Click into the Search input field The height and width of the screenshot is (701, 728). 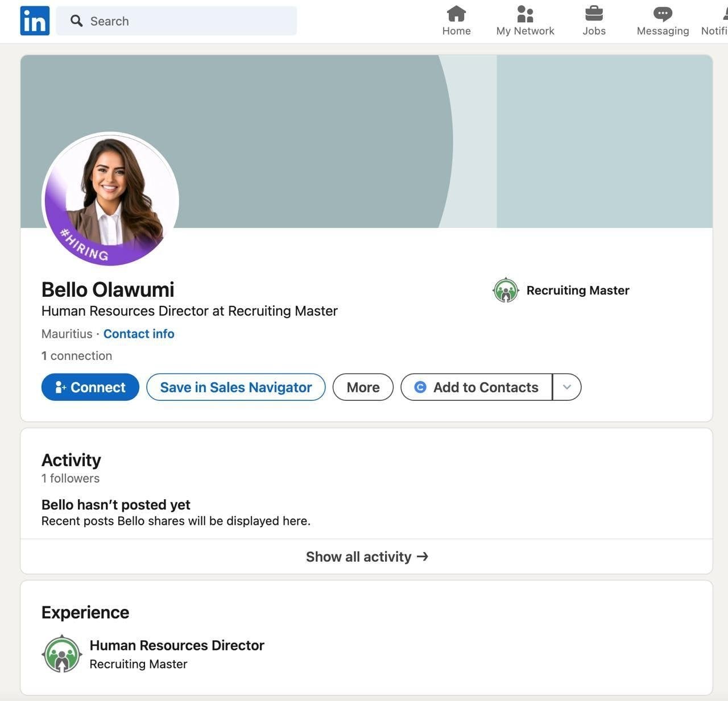188,21
